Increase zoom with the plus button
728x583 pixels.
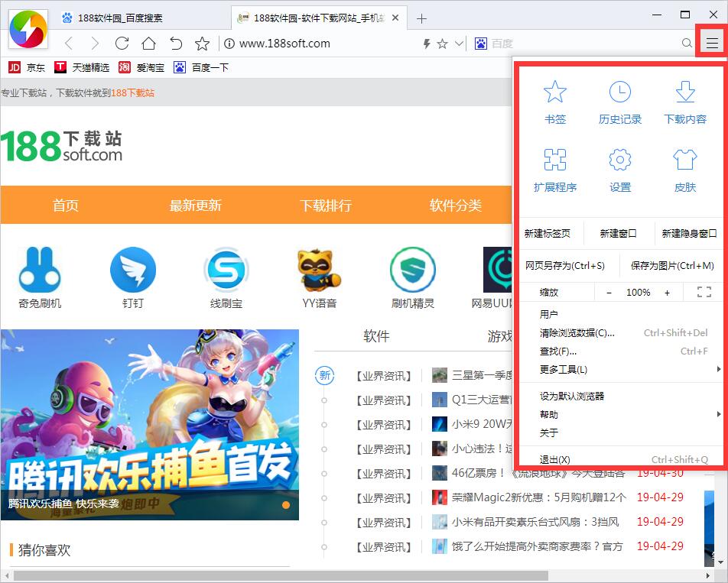(667, 293)
